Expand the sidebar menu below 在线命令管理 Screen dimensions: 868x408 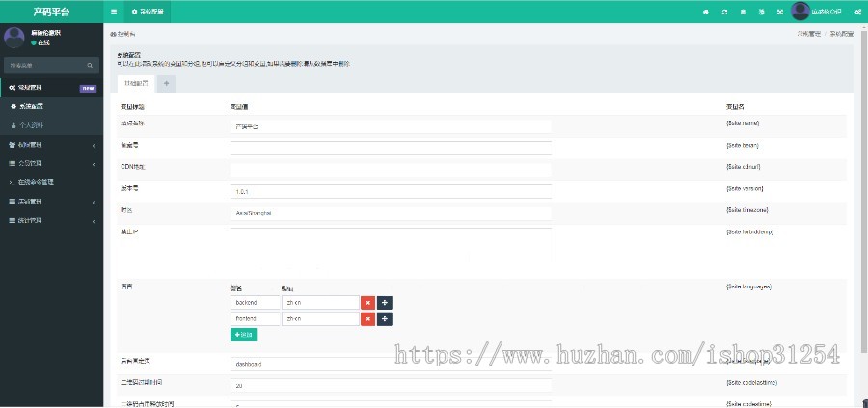coord(51,202)
